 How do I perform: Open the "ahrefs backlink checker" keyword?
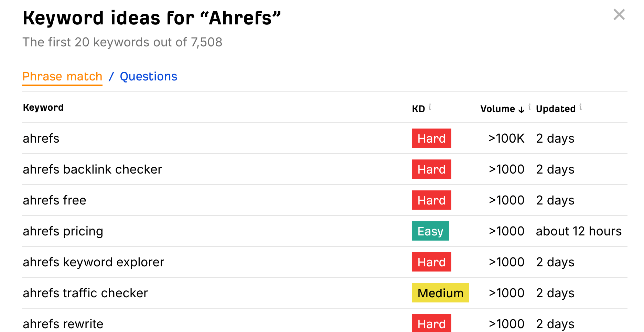(x=92, y=169)
